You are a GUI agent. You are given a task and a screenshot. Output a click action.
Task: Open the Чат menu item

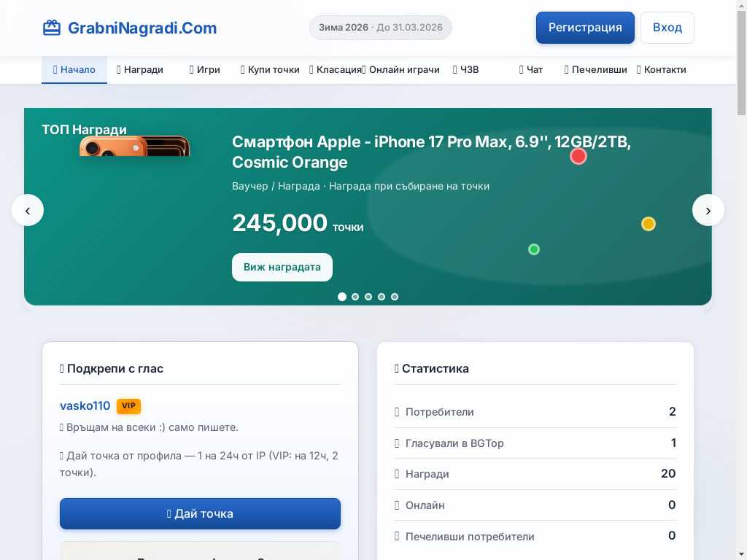[531, 70]
